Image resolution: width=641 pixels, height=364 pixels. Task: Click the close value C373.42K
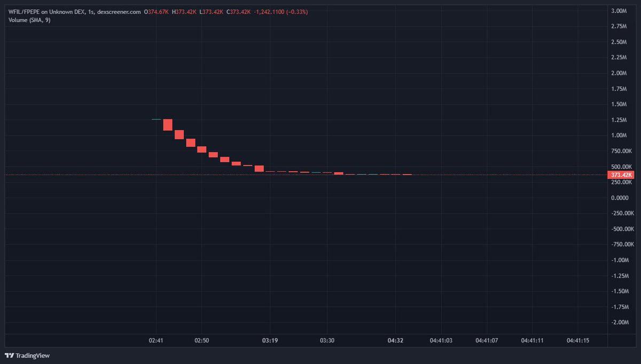[239, 12]
